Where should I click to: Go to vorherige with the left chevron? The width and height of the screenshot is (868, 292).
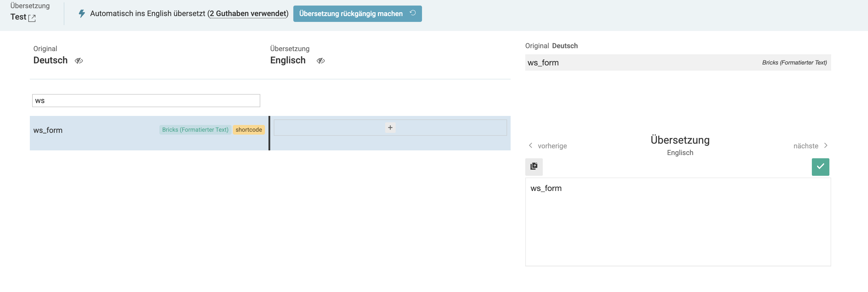coord(531,145)
